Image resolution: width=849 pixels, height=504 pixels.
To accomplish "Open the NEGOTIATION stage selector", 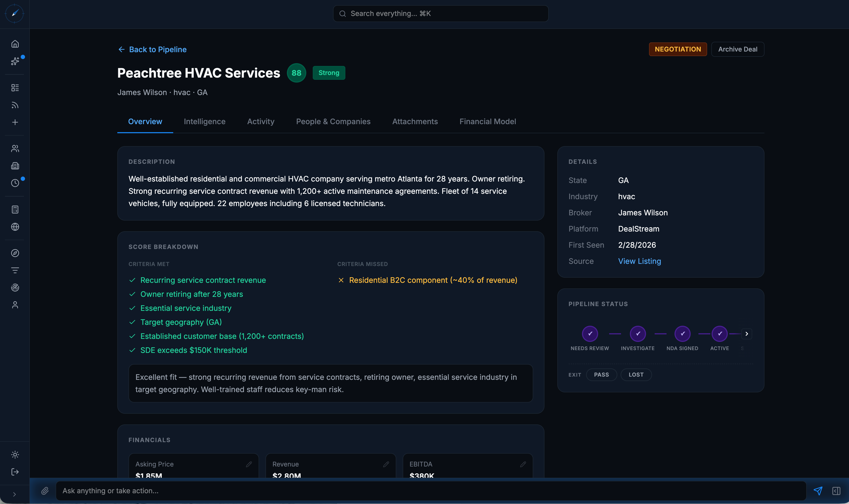I will pos(678,49).
